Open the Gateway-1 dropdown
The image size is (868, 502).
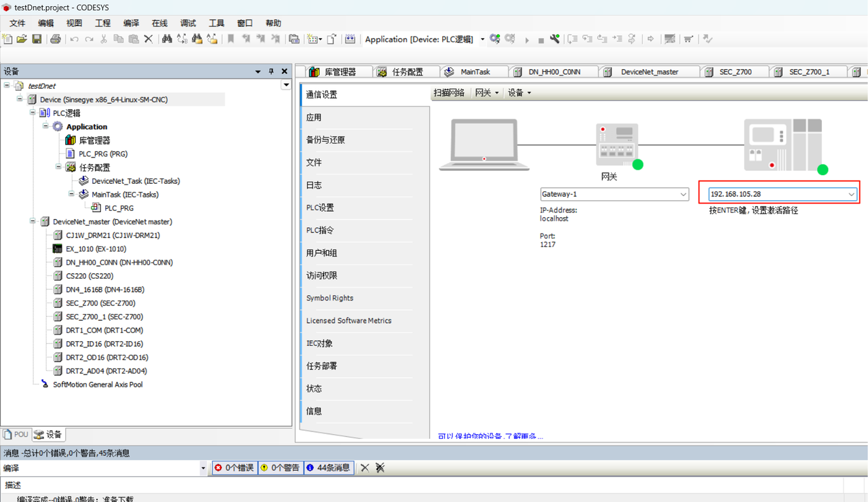(683, 194)
